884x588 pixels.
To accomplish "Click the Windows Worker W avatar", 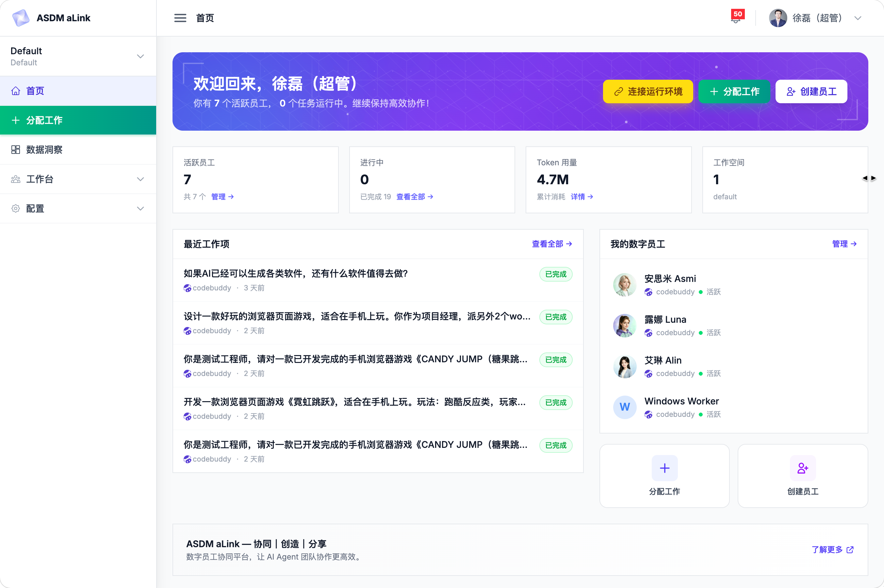I will [625, 407].
